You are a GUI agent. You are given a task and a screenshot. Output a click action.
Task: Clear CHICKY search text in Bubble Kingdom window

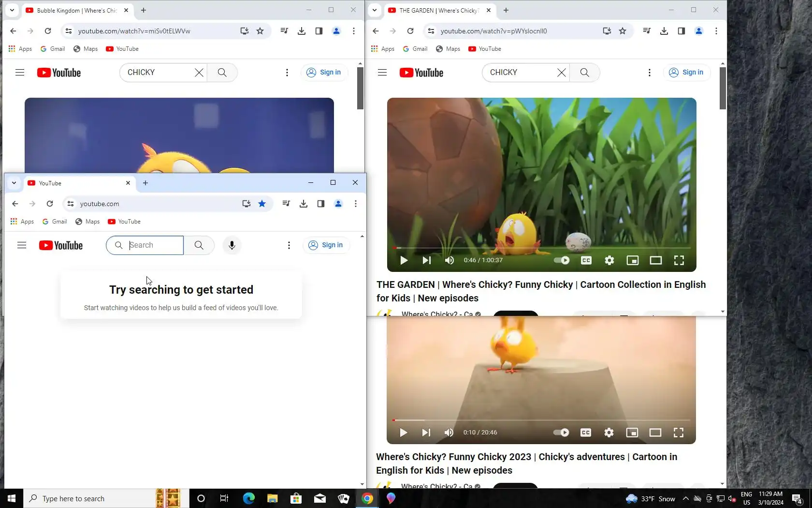(x=199, y=73)
